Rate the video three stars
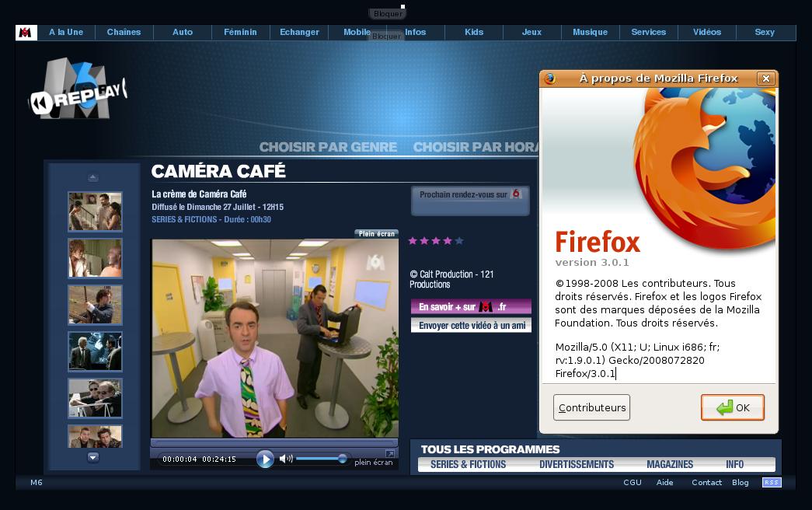This screenshot has width=812, height=510. coord(436,240)
